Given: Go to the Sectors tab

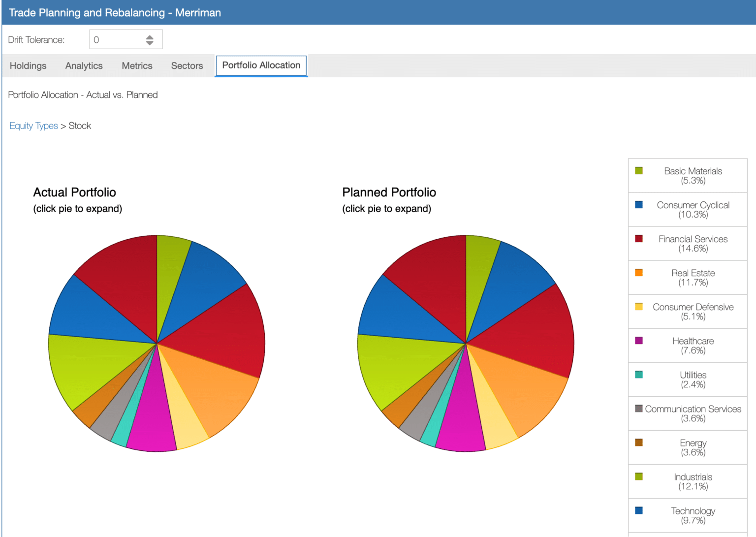Looking at the screenshot, I should (187, 66).
